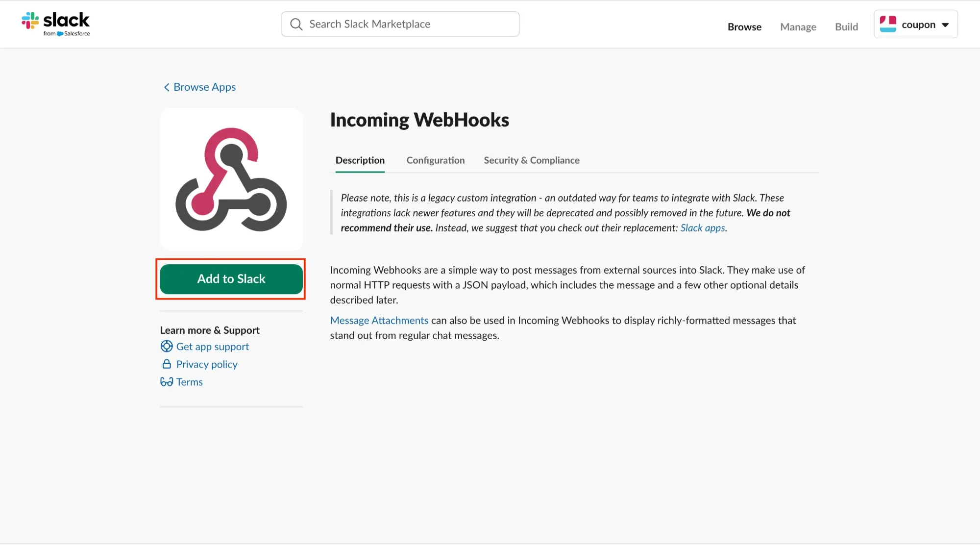
Task: Click the Incoming WebHooks app logo
Action: [x=231, y=179]
